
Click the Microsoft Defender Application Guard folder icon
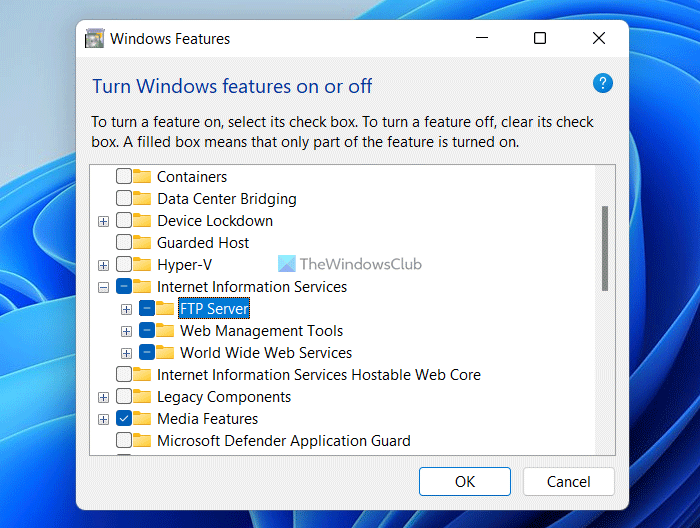point(142,440)
